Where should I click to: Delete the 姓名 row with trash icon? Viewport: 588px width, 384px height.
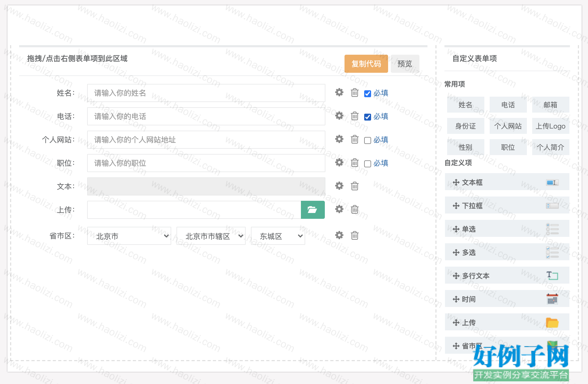355,92
